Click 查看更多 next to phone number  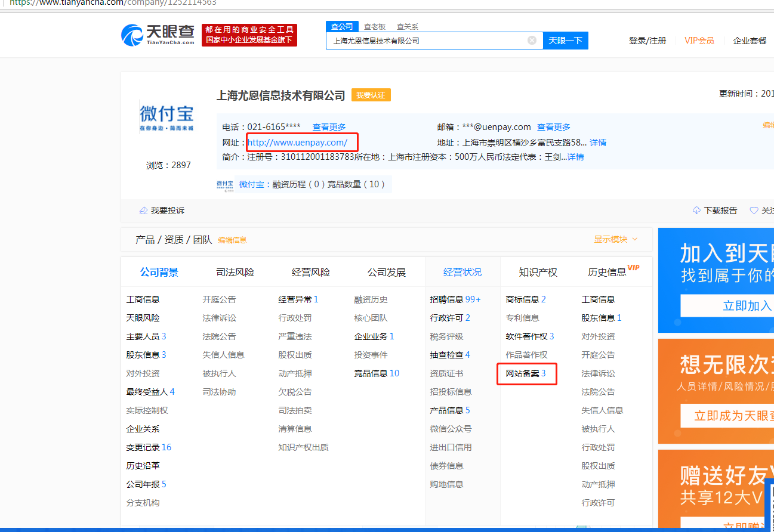tap(329, 127)
